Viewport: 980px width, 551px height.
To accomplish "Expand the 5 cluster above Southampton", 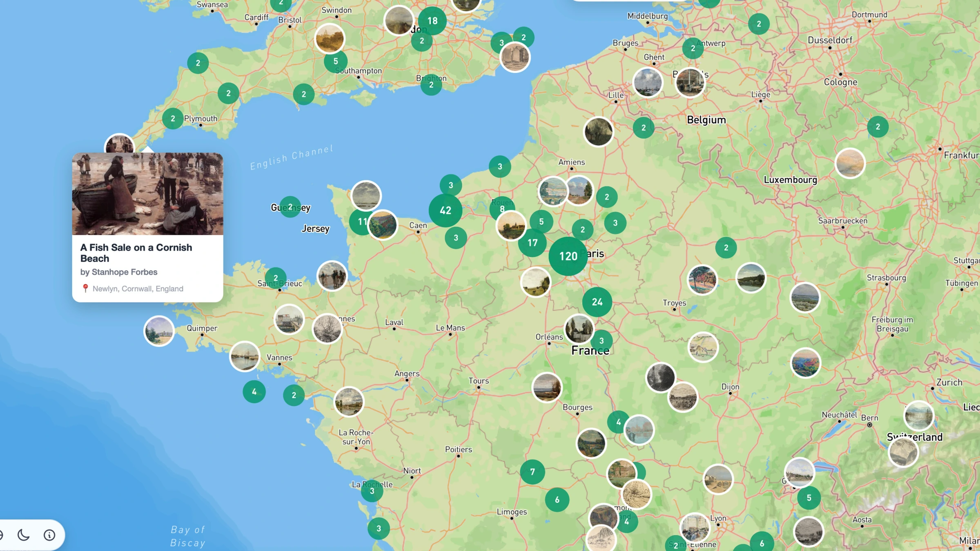I will [x=336, y=61].
